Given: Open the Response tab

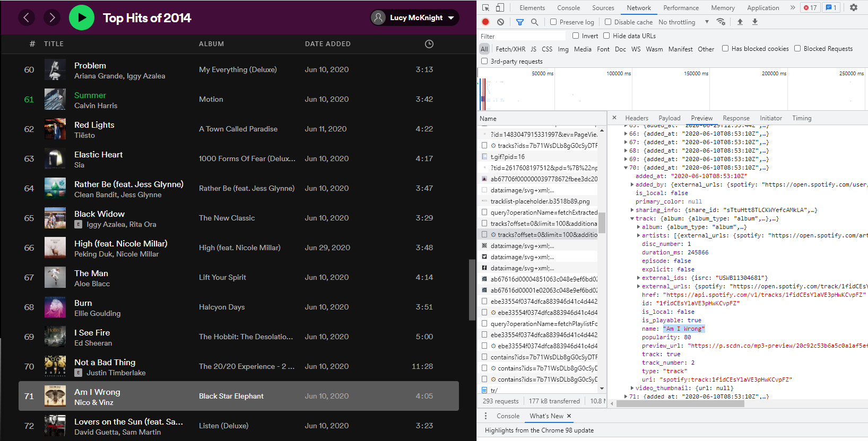Looking at the screenshot, I should (736, 118).
